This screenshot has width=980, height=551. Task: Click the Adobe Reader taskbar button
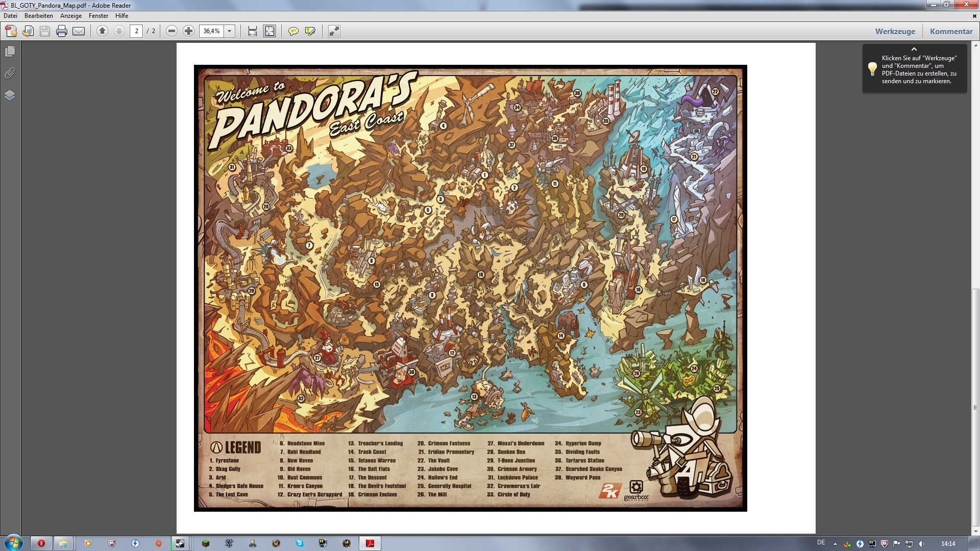tap(370, 543)
